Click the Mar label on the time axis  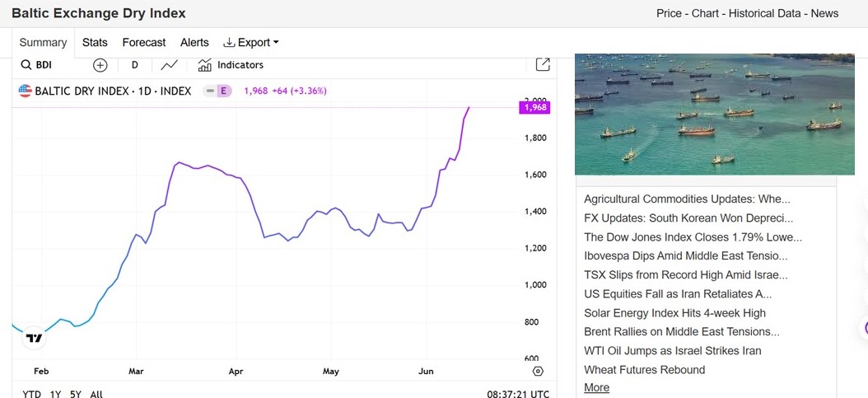click(136, 372)
